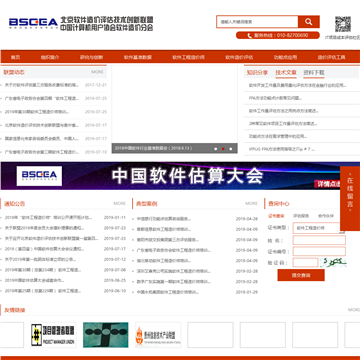
Task: Click the 详情点击 button on banner
Action: 328,184
